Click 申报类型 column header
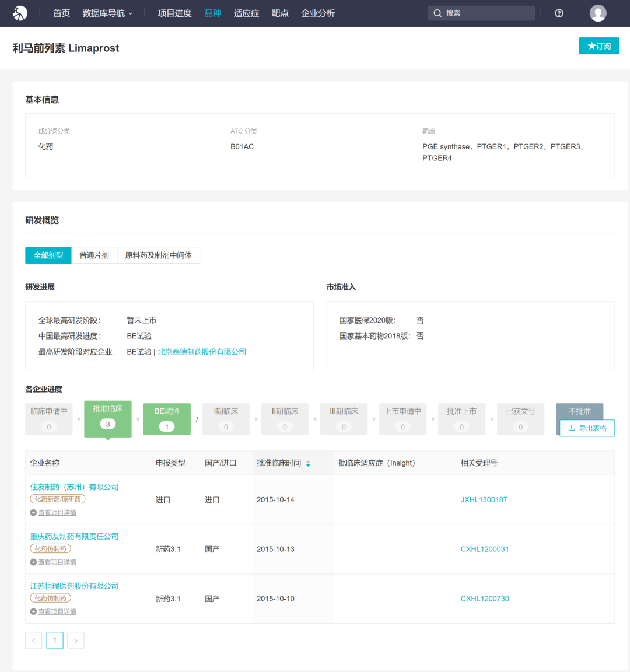630x672 pixels. click(x=170, y=463)
